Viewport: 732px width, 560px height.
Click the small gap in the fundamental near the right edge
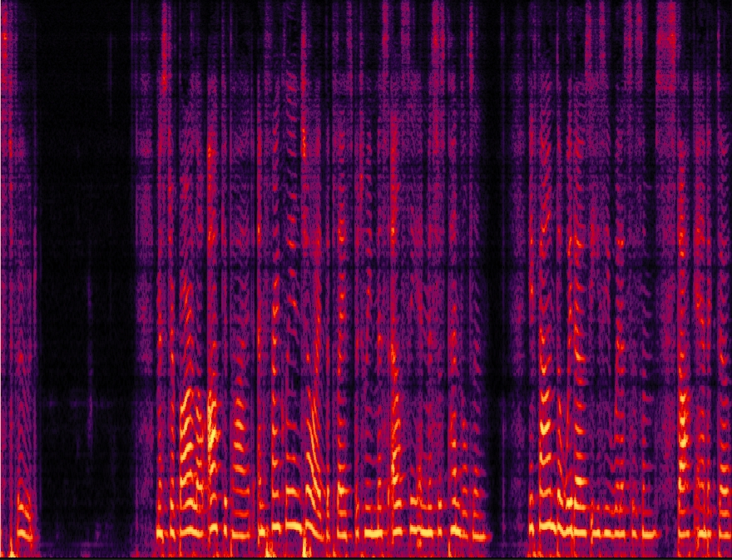pyautogui.click(x=668, y=533)
